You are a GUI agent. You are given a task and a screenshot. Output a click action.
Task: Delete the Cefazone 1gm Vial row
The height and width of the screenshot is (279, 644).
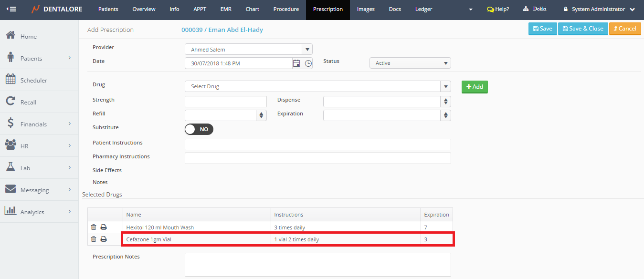pos(94,239)
